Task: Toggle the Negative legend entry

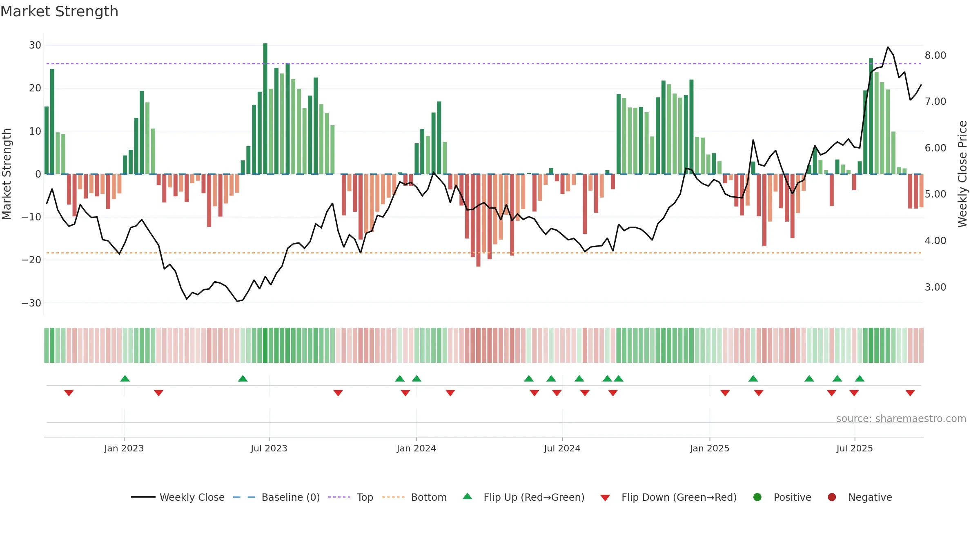Action: tap(860, 497)
